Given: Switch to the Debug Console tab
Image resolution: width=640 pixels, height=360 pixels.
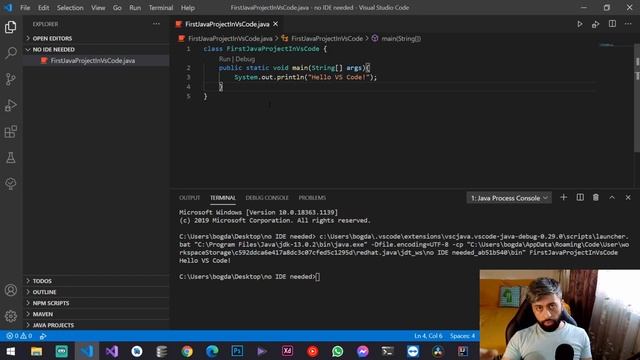Looking at the screenshot, I should click(267, 198).
